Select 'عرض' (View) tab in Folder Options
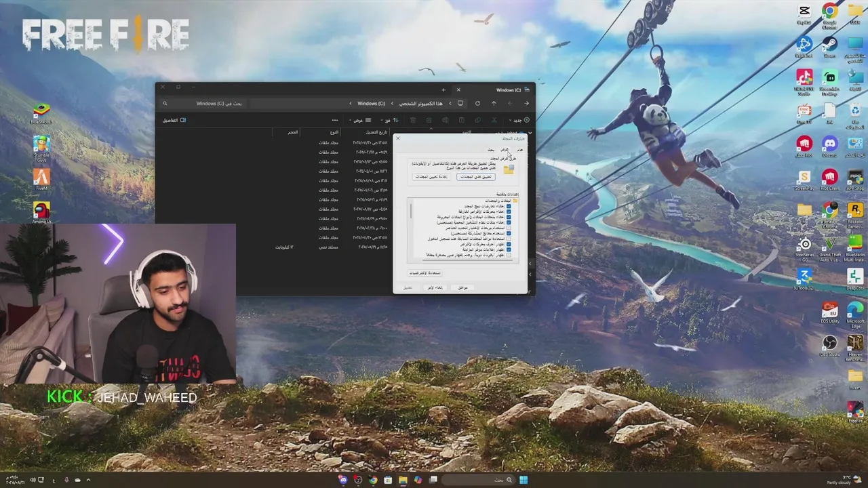 tap(505, 149)
